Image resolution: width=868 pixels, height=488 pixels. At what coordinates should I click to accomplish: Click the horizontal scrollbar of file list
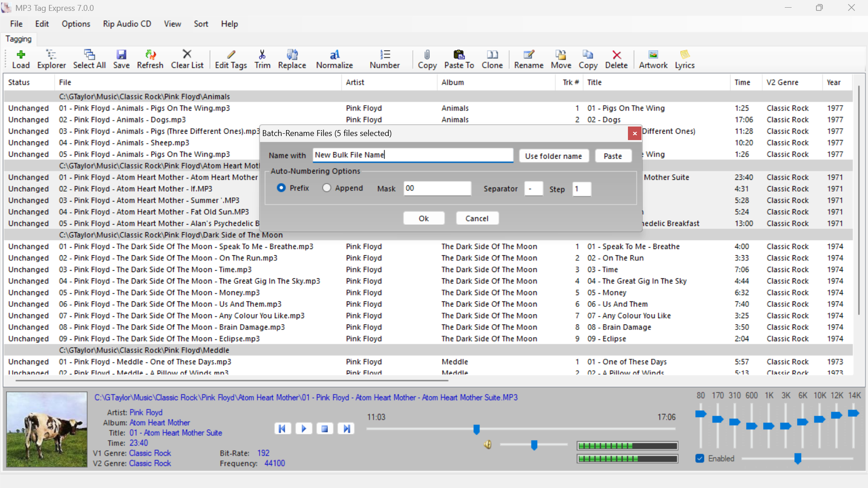(231, 380)
